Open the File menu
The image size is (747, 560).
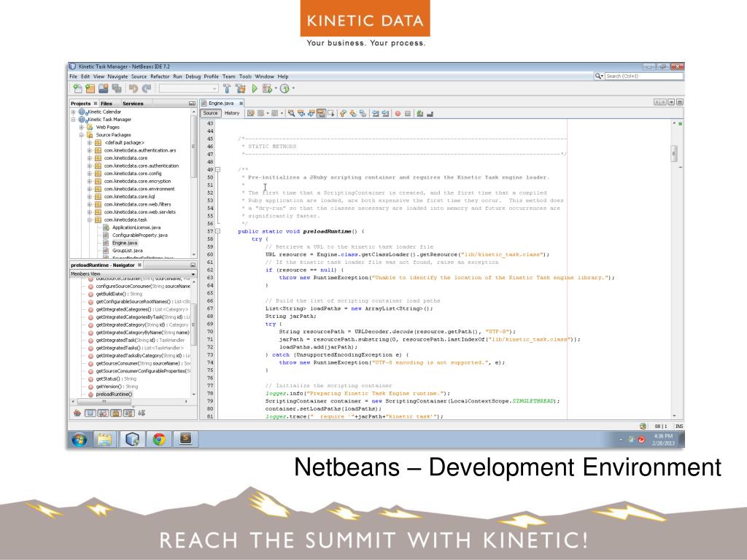pos(74,76)
